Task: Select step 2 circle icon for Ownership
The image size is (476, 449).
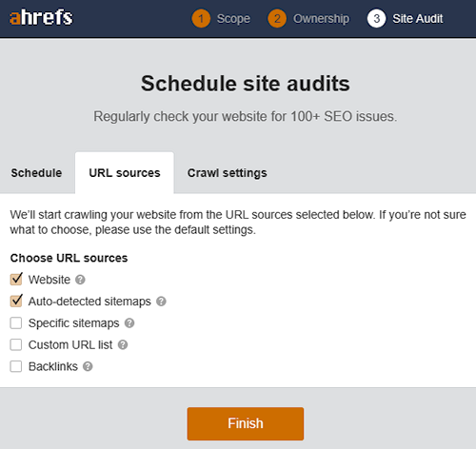Action: tap(277, 19)
